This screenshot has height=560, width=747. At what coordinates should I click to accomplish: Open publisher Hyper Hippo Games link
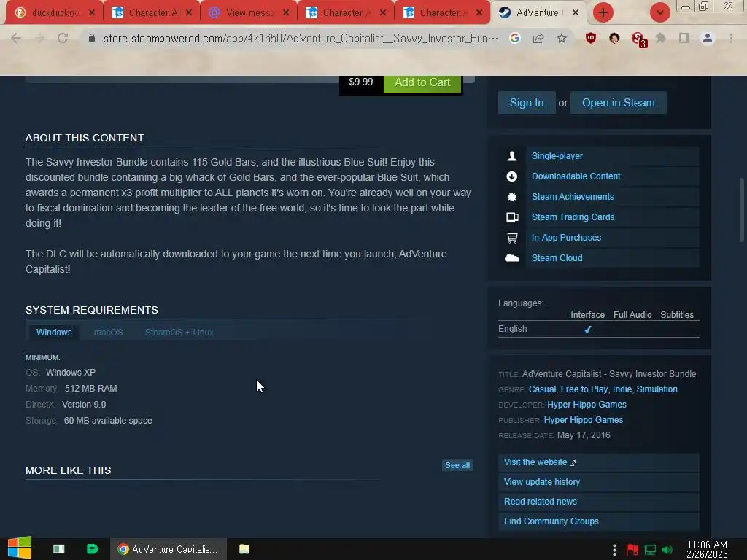coord(583,419)
